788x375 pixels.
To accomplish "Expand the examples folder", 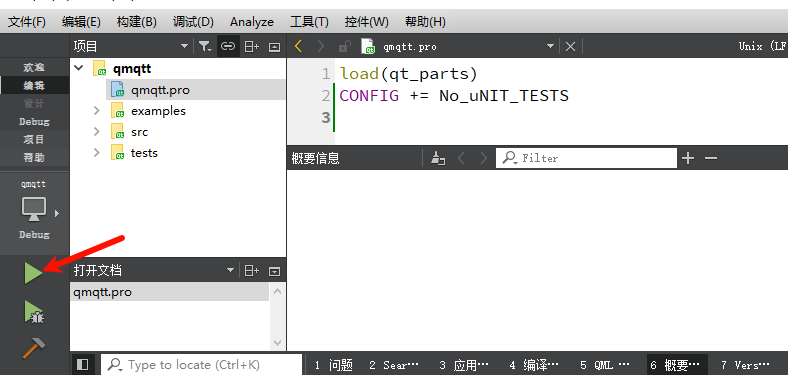I will [96, 111].
